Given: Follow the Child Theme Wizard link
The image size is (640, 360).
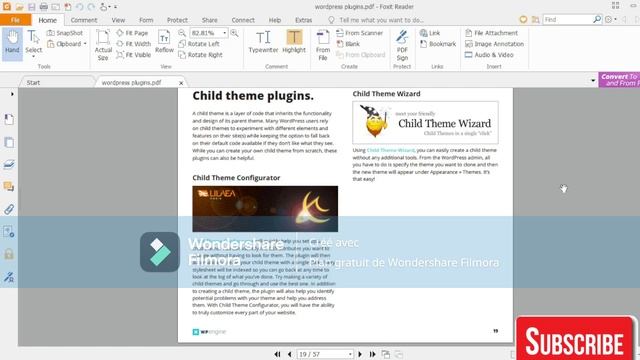Looking at the screenshot, I should click(391, 150).
